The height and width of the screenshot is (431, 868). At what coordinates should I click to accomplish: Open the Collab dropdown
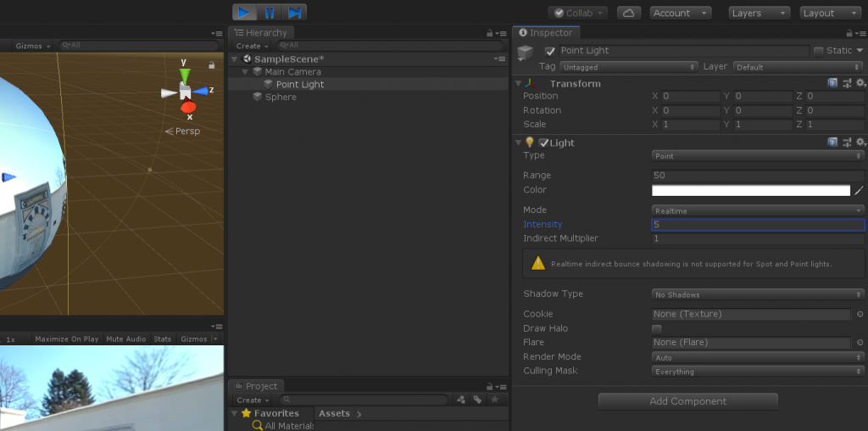[x=578, y=13]
